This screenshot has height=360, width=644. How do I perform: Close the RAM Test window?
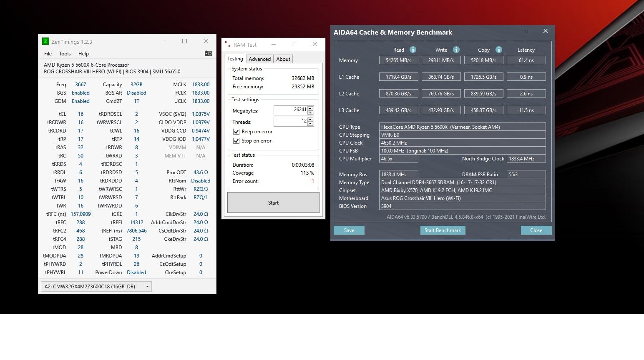(x=315, y=44)
